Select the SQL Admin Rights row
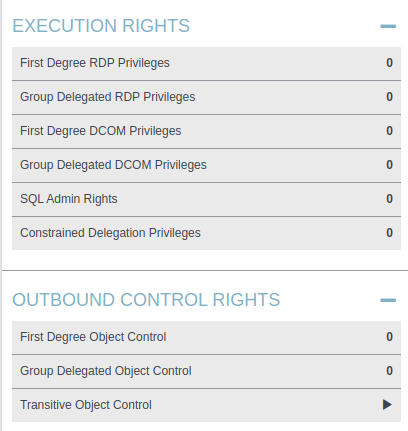The height and width of the screenshot is (431, 408). (206, 199)
